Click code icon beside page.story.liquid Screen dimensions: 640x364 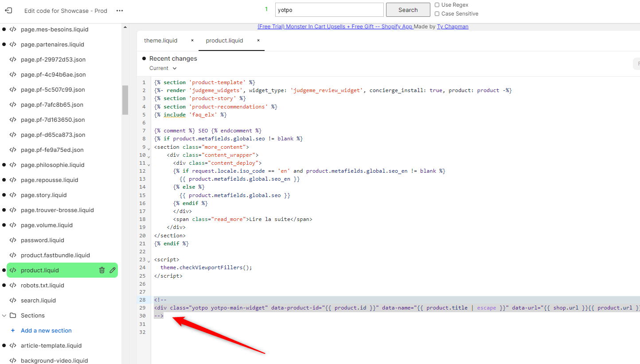[13, 195]
